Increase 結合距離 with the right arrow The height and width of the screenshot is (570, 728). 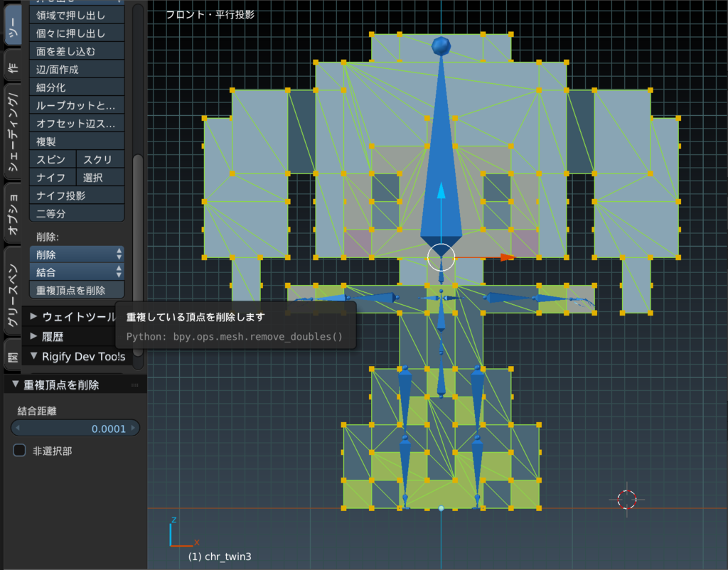click(133, 428)
